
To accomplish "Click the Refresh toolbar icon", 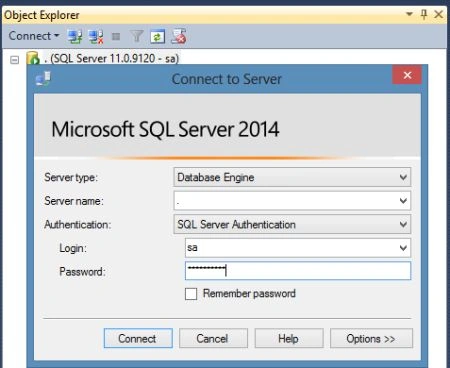I will point(157,36).
